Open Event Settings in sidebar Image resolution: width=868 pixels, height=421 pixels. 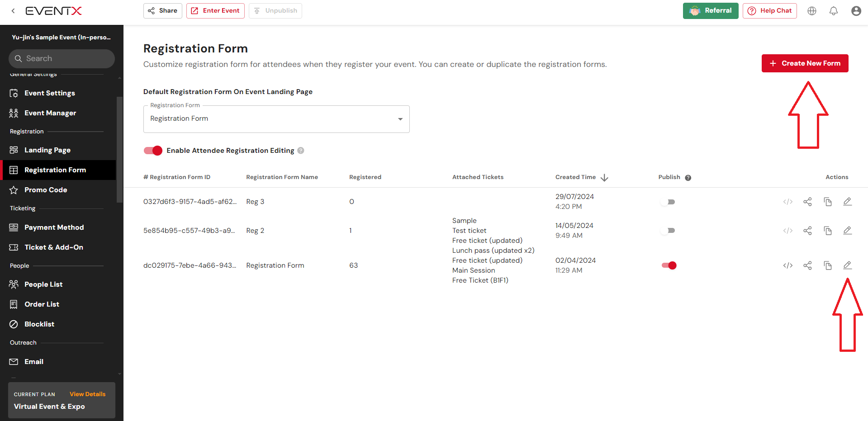59,93
